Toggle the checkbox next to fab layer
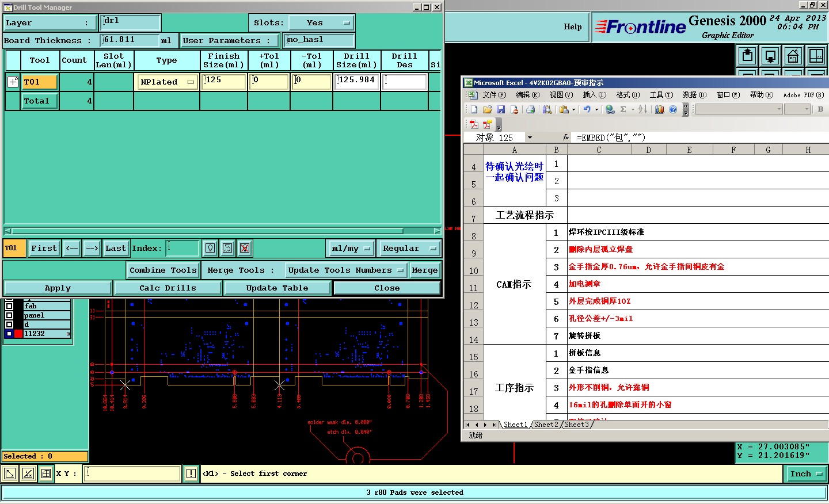829x504 pixels. pyautogui.click(x=9, y=306)
